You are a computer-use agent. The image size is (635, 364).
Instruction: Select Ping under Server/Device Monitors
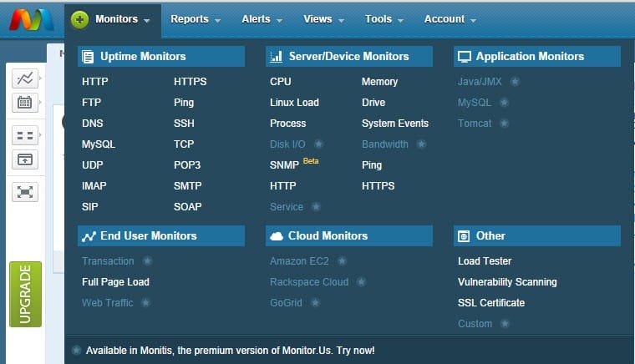(x=372, y=165)
